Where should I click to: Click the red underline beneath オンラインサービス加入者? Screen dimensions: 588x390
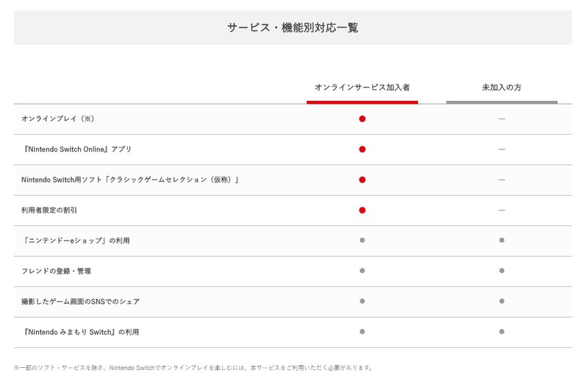pyautogui.click(x=362, y=102)
